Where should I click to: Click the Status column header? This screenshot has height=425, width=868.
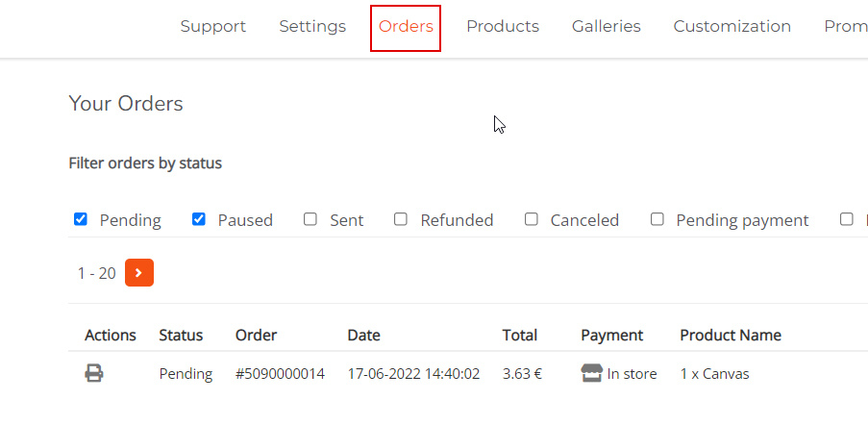(181, 336)
